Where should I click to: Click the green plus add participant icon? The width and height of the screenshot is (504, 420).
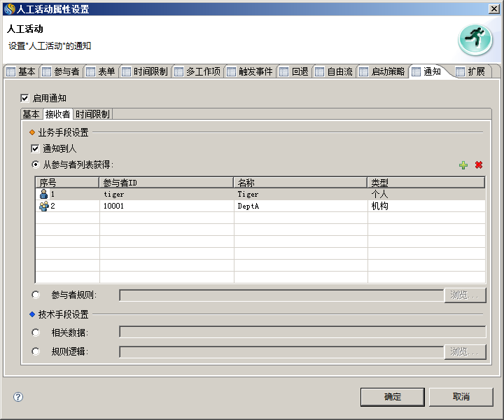click(463, 165)
